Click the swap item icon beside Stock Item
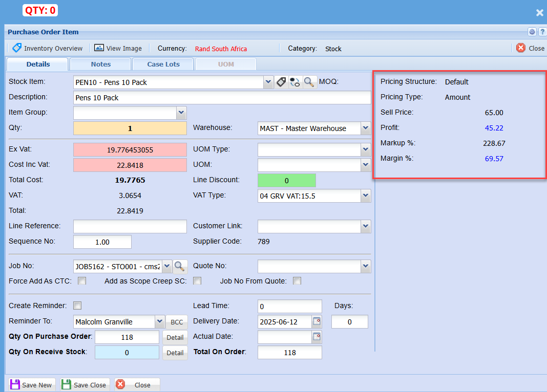The image size is (547, 392). [295, 82]
